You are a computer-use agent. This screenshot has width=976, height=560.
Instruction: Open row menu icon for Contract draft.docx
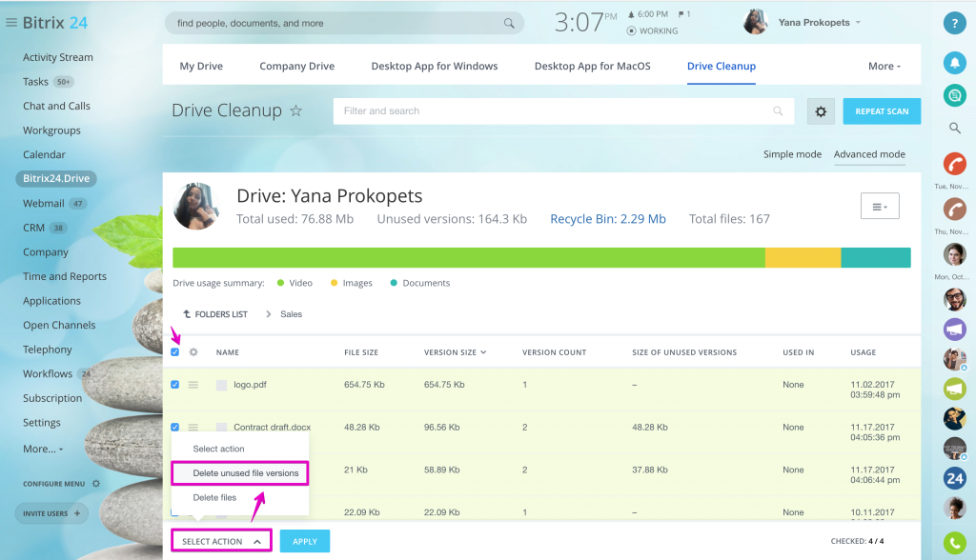[193, 427]
